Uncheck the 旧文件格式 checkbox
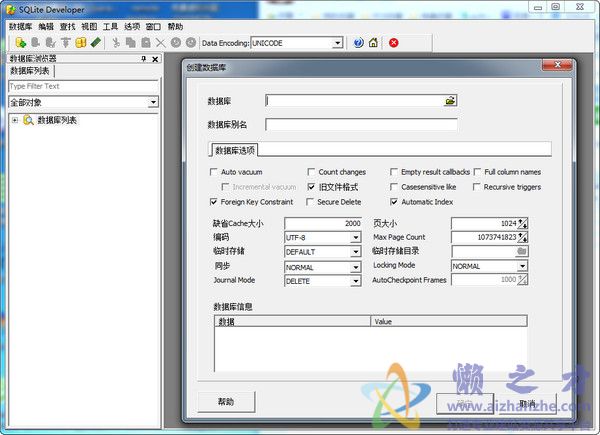The width and height of the screenshot is (600, 435). [x=311, y=187]
